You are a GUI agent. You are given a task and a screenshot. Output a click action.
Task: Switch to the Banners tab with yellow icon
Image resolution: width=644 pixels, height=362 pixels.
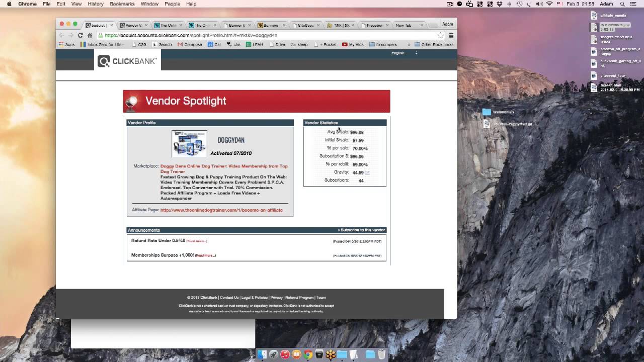pos(271,25)
